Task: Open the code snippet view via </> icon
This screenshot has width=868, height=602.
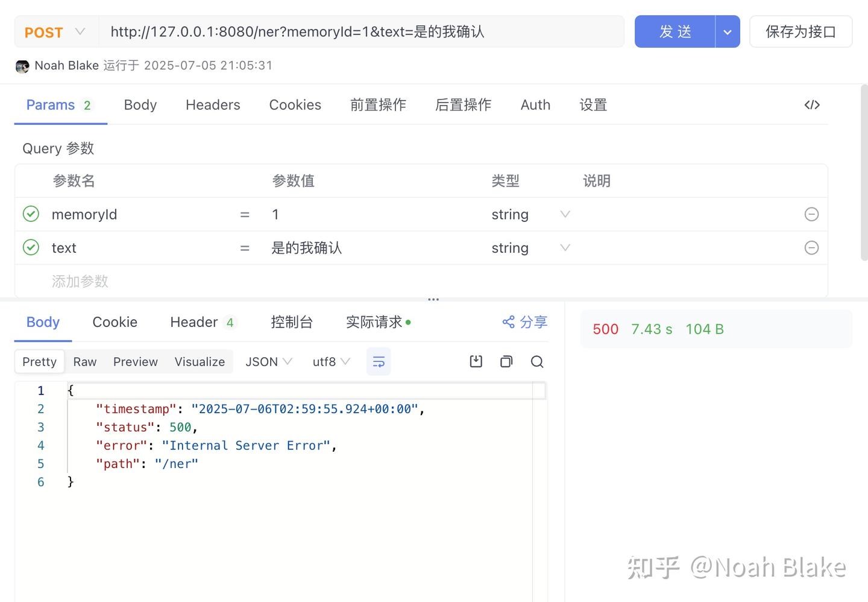Action: (812, 105)
